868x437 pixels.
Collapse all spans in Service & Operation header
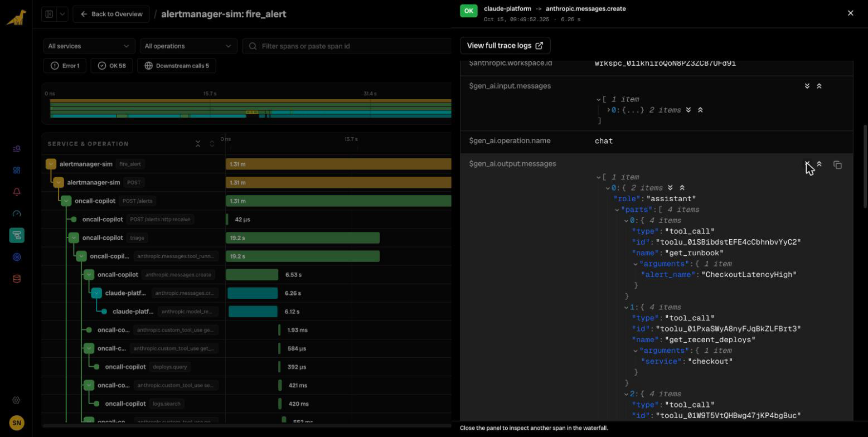(198, 144)
